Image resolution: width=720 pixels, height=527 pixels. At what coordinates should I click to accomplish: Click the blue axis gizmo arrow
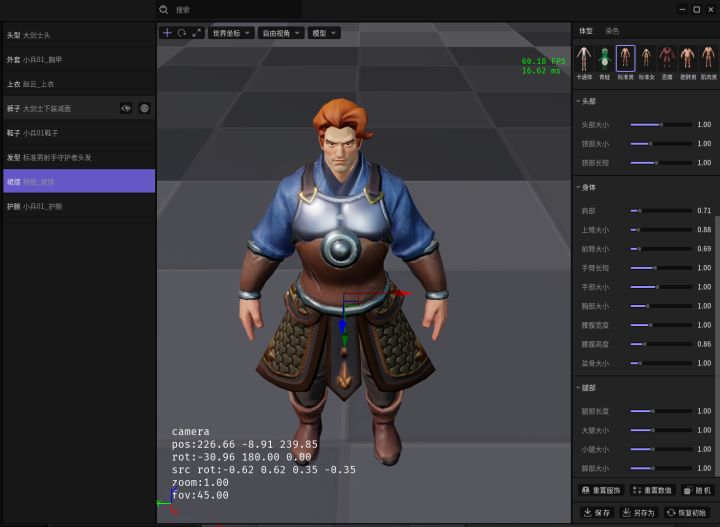tap(342, 326)
